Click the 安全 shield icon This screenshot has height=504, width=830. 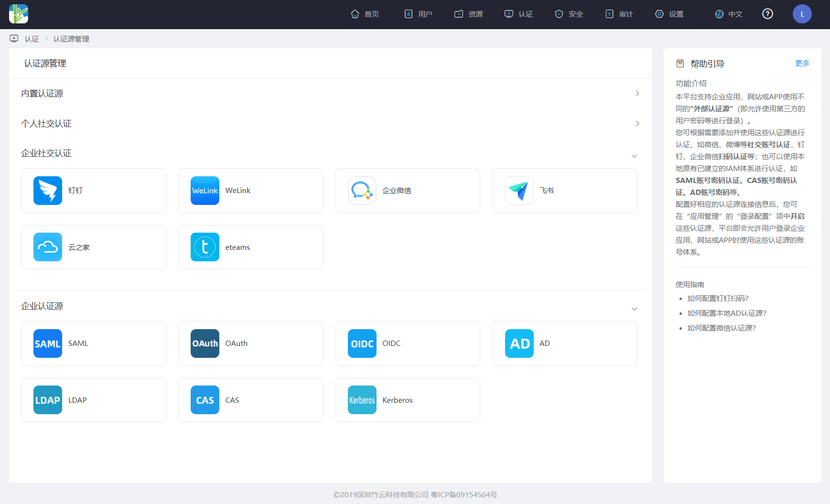click(x=559, y=14)
